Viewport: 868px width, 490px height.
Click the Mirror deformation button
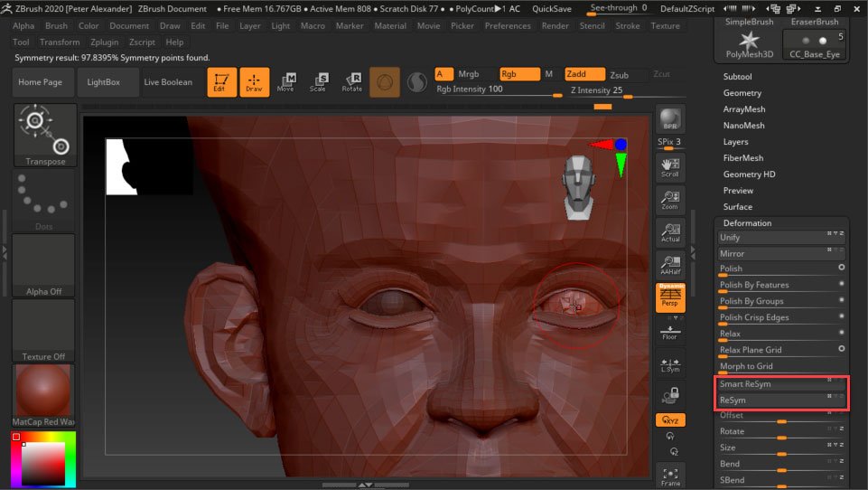click(x=780, y=253)
